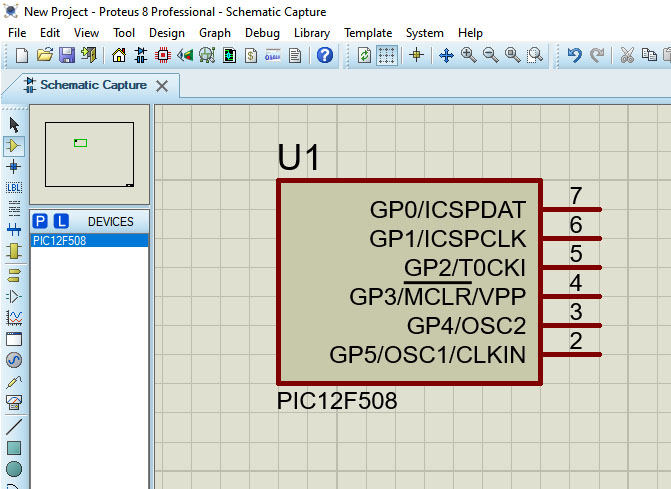Select Component Mode tool

tap(14, 146)
